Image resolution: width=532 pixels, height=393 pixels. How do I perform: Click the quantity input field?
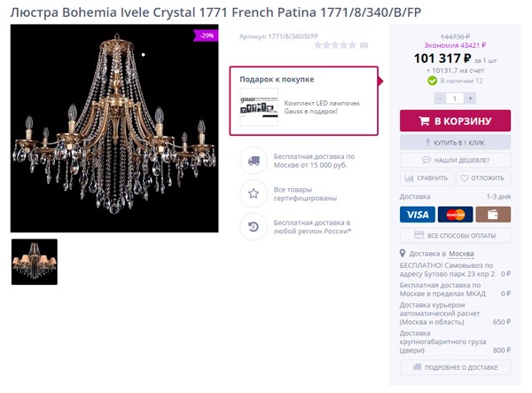click(455, 98)
